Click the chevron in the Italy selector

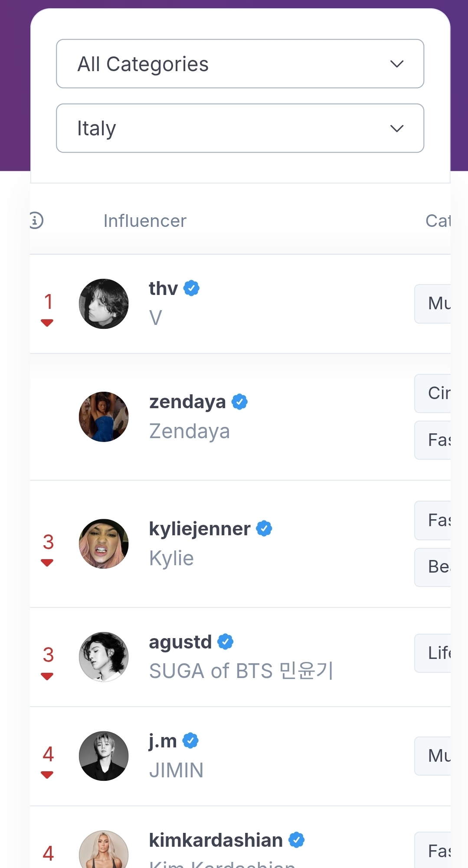pos(397,128)
